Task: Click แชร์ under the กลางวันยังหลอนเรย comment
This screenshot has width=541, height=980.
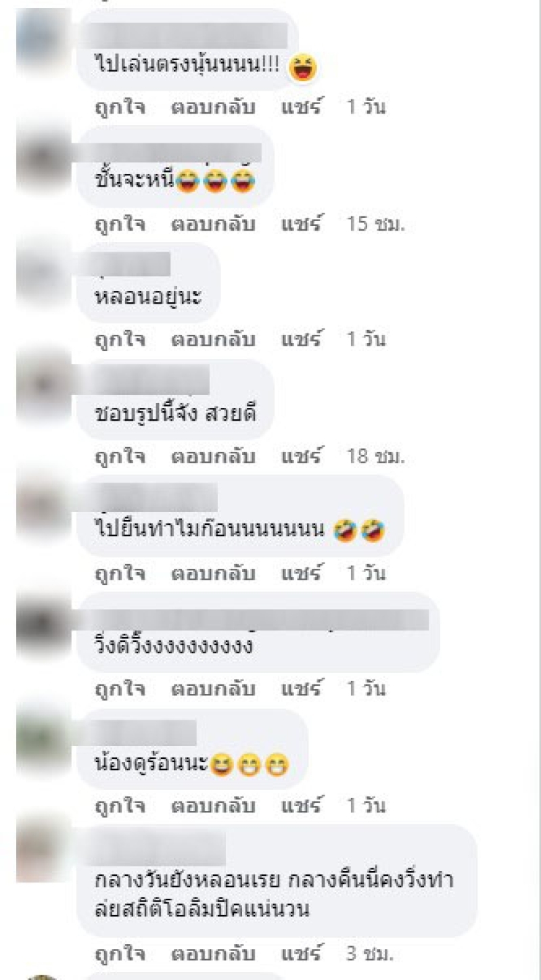Action: pyautogui.click(x=301, y=955)
